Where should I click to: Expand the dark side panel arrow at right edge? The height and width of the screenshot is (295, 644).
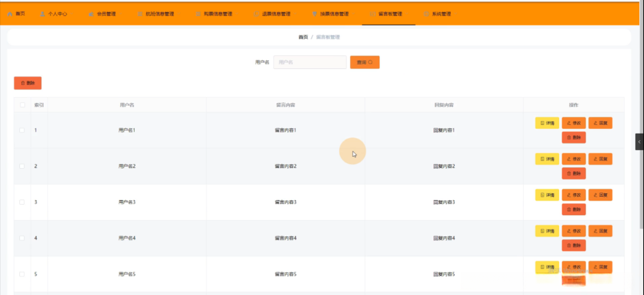pos(639,142)
